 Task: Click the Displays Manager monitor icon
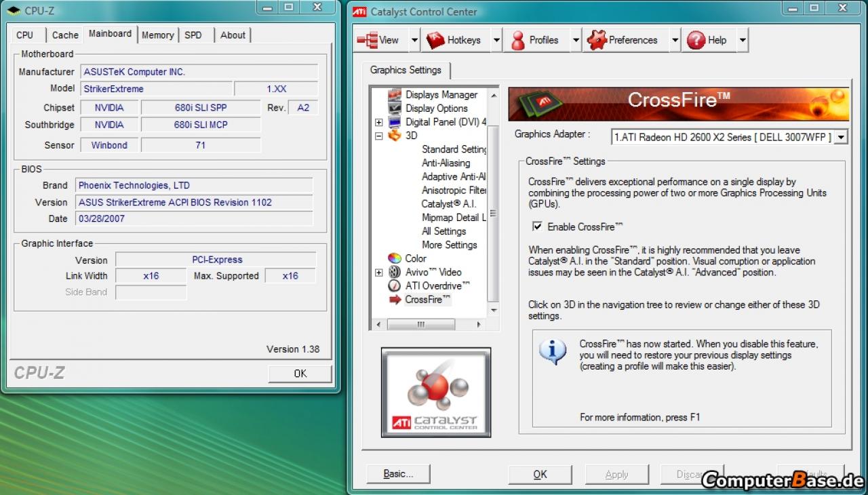pos(395,95)
